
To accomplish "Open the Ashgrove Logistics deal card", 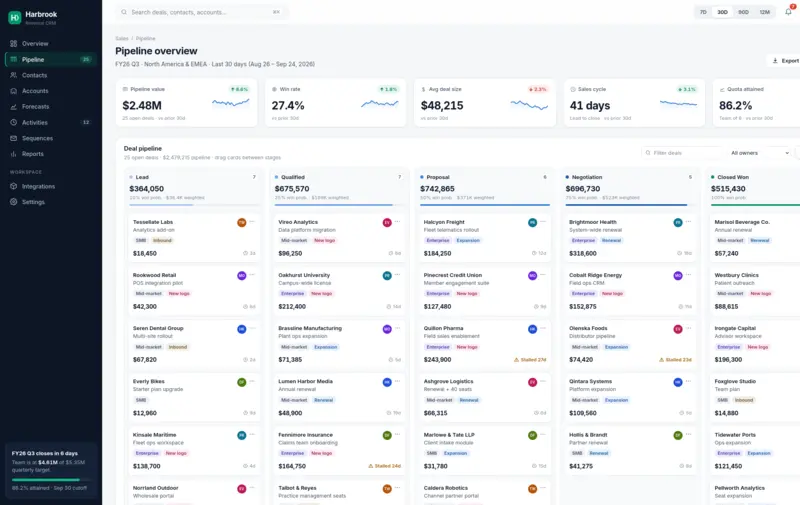I will (485, 397).
